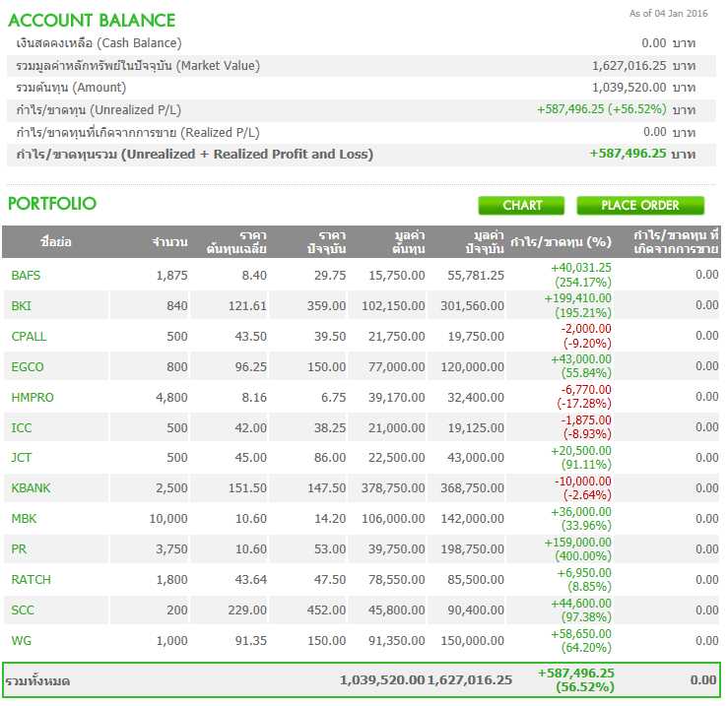The height and width of the screenshot is (706, 728).
Task: Open the BKI stock link
Action: pyautogui.click(x=21, y=306)
